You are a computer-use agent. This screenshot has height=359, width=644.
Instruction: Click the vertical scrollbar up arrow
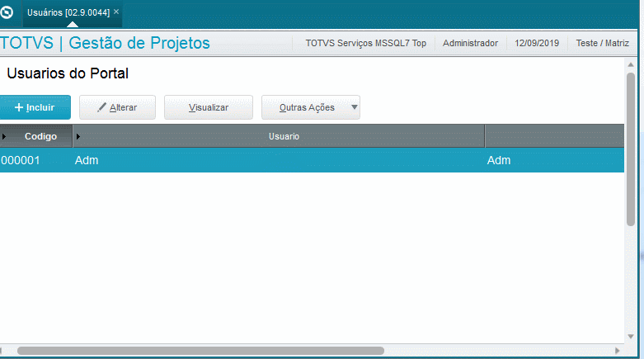pyautogui.click(x=631, y=65)
